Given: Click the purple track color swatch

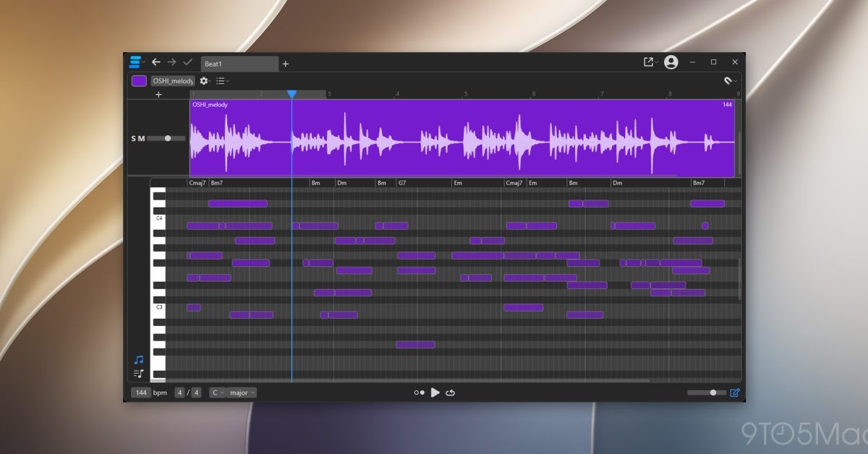Looking at the screenshot, I should 140,81.
